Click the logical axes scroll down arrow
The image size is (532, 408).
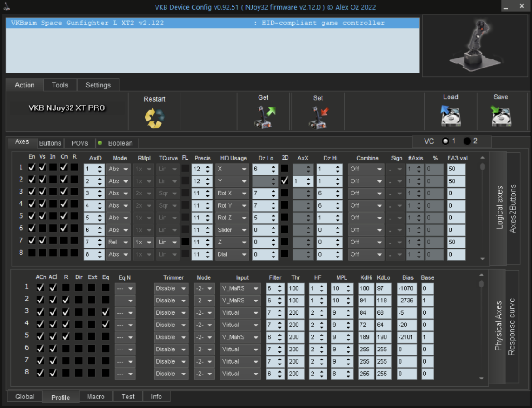[483, 259]
